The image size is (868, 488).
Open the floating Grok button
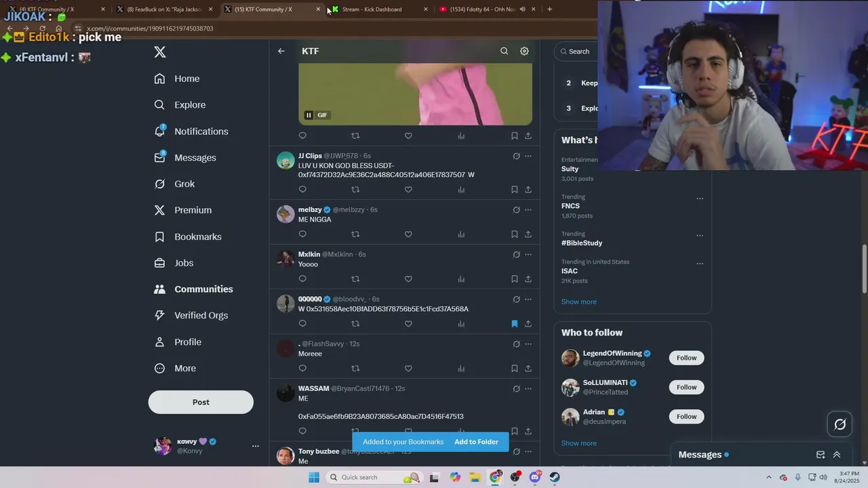(x=840, y=424)
